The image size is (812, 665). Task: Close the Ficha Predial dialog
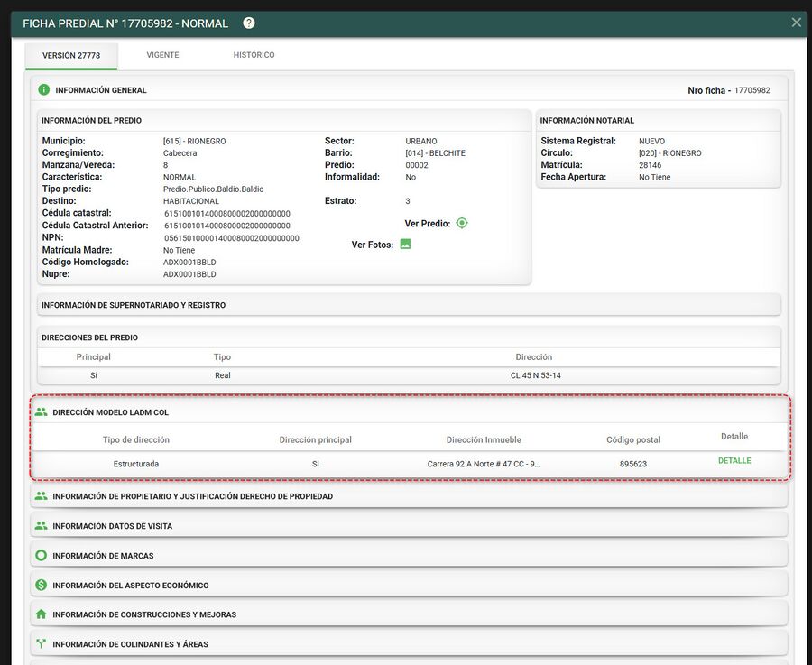pos(797,23)
